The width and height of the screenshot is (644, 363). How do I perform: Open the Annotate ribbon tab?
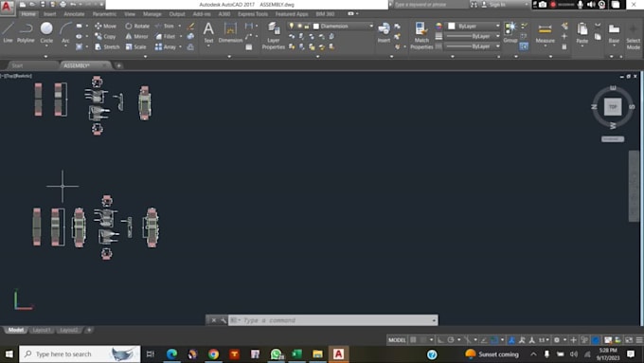coord(74,14)
